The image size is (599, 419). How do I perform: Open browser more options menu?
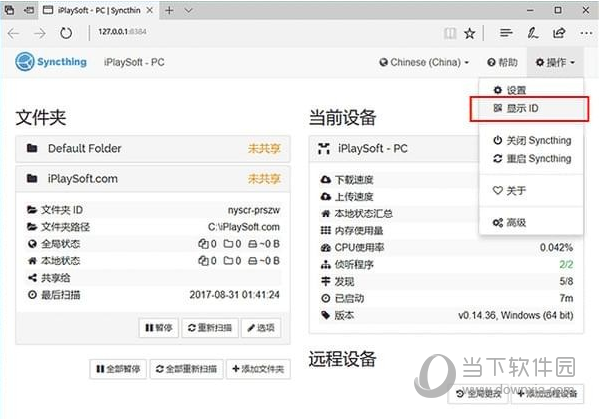586,34
